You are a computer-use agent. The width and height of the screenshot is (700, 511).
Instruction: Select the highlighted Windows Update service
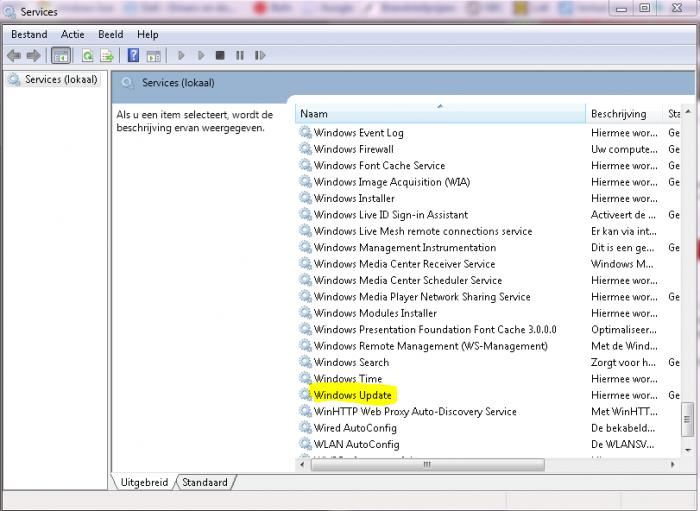point(352,395)
